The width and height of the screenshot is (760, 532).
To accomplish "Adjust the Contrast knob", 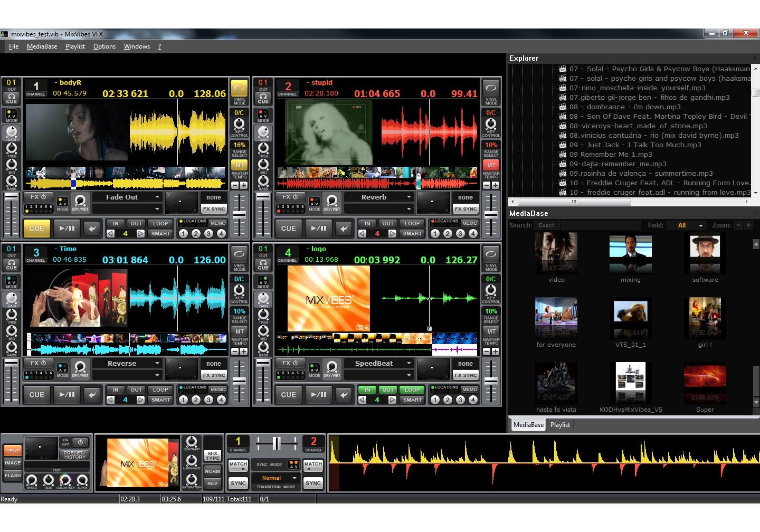I will click(192, 441).
